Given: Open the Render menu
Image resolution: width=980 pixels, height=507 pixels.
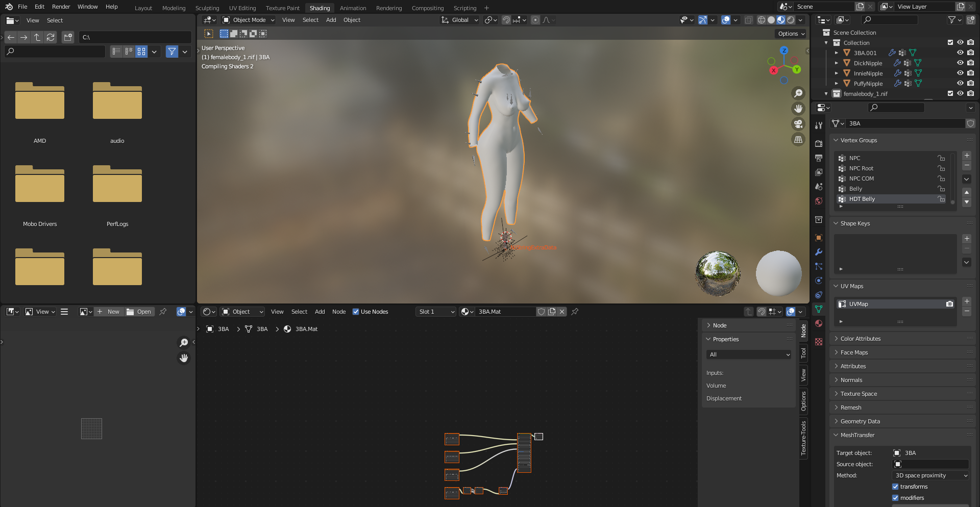Looking at the screenshot, I should pos(61,7).
